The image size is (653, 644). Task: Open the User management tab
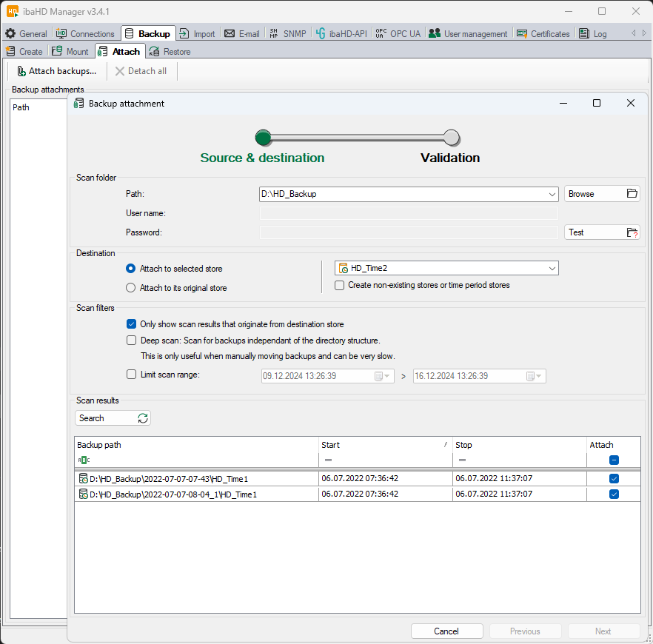pos(468,33)
